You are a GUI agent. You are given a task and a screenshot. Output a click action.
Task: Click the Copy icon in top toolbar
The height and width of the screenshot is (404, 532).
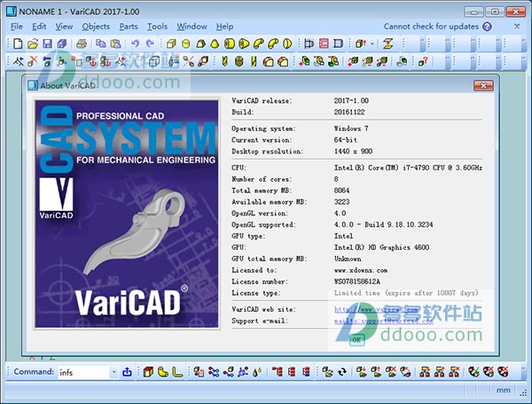click(x=100, y=43)
